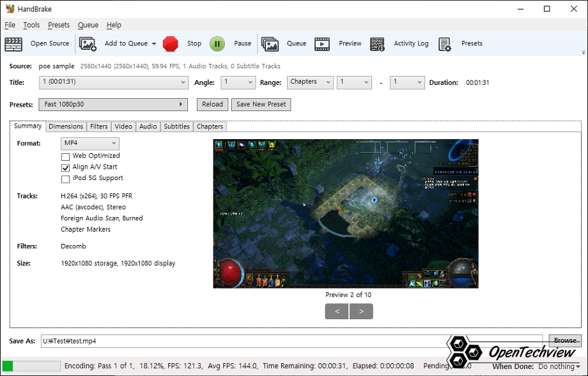This screenshot has width=588, height=376.
Task: Click the Preview filmstrip icon
Action: click(x=322, y=44)
